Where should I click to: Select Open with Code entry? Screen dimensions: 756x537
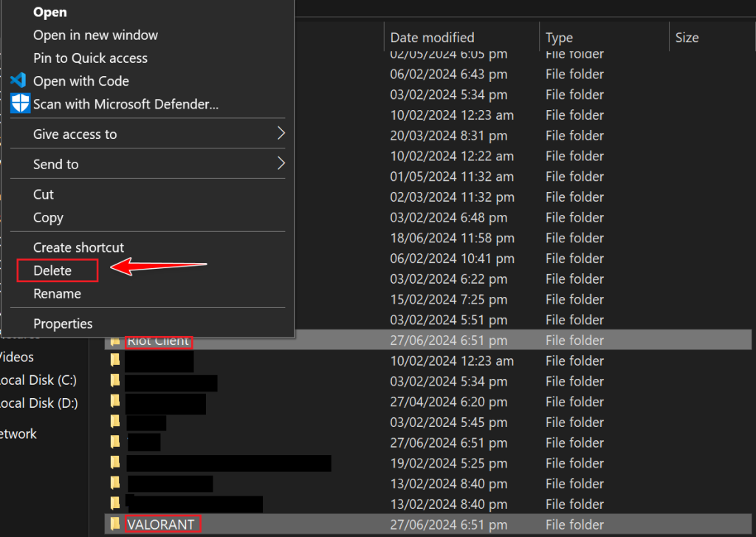(81, 81)
